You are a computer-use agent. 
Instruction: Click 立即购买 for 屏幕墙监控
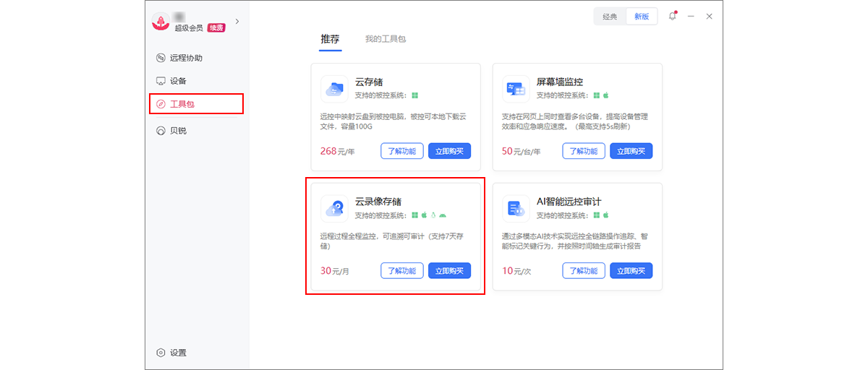(631, 151)
